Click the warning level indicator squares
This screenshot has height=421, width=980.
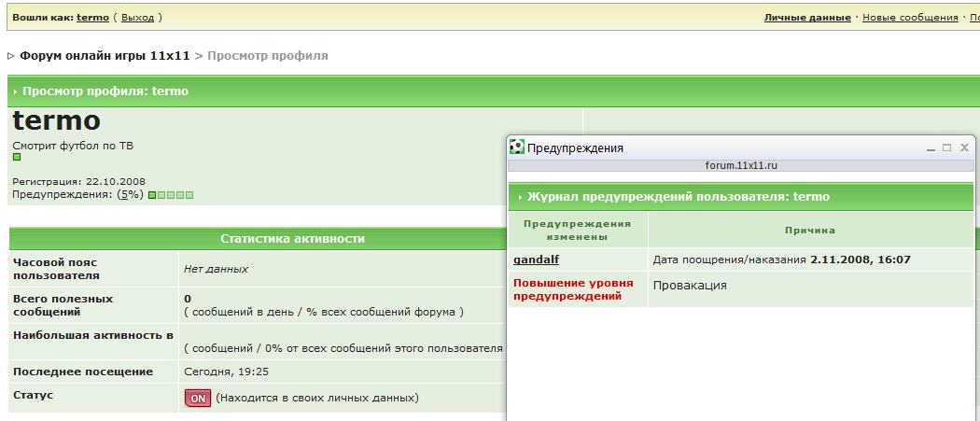pyautogui.click(x=171, y=195)
